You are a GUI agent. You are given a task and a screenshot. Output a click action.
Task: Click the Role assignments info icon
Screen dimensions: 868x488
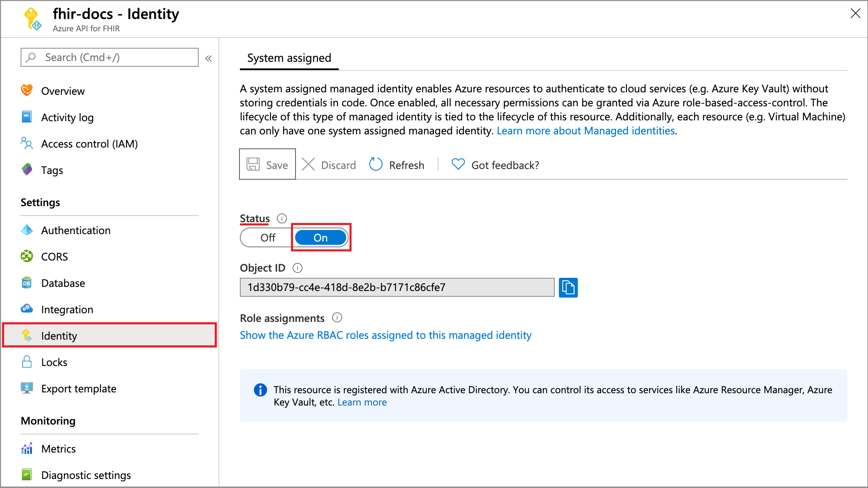coord(337,317)
